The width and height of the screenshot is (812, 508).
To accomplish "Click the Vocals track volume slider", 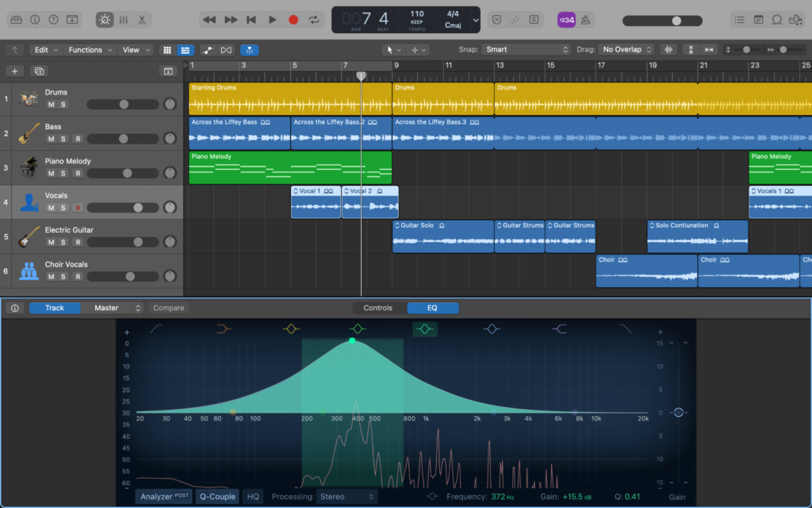I will (x=123, y=208).
